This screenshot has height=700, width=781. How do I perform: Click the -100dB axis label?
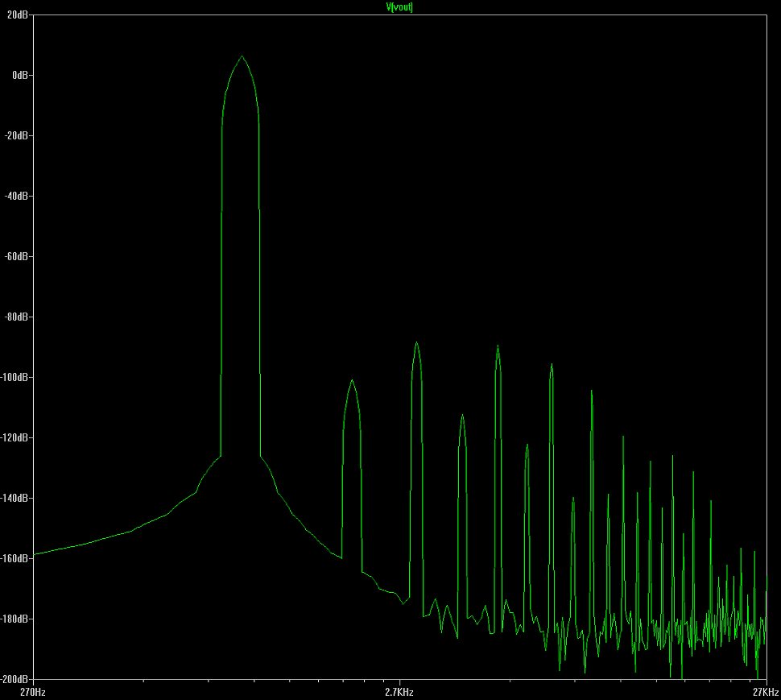point(14,377)
